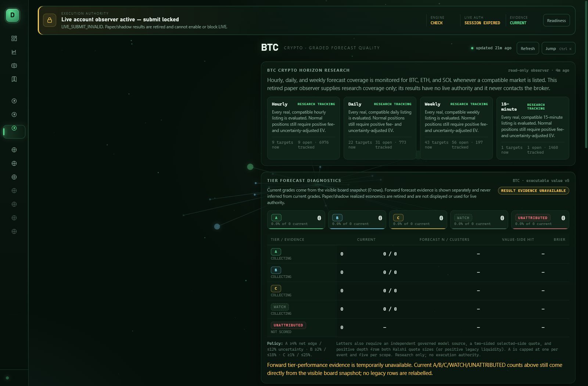Open the line chart icon in the sidebar
Screen dimensions: 588x386
point(14,52)
